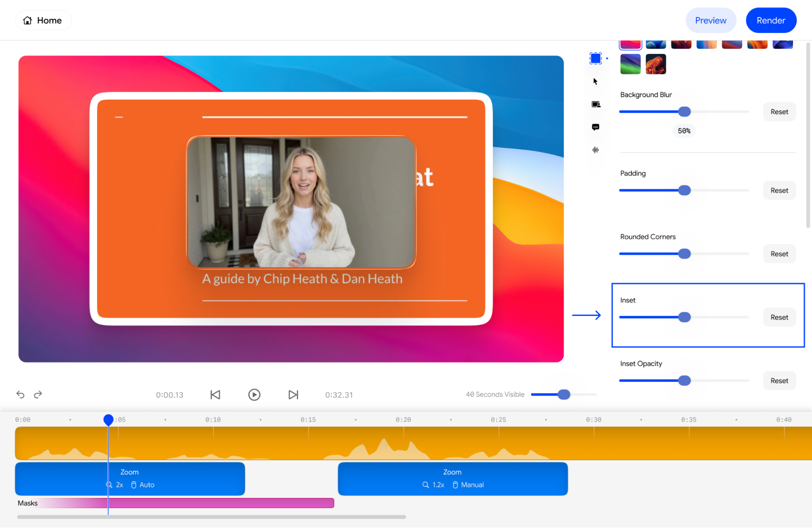Select the Masks track bar
The image size is (812, 528).
pos(219,503)
